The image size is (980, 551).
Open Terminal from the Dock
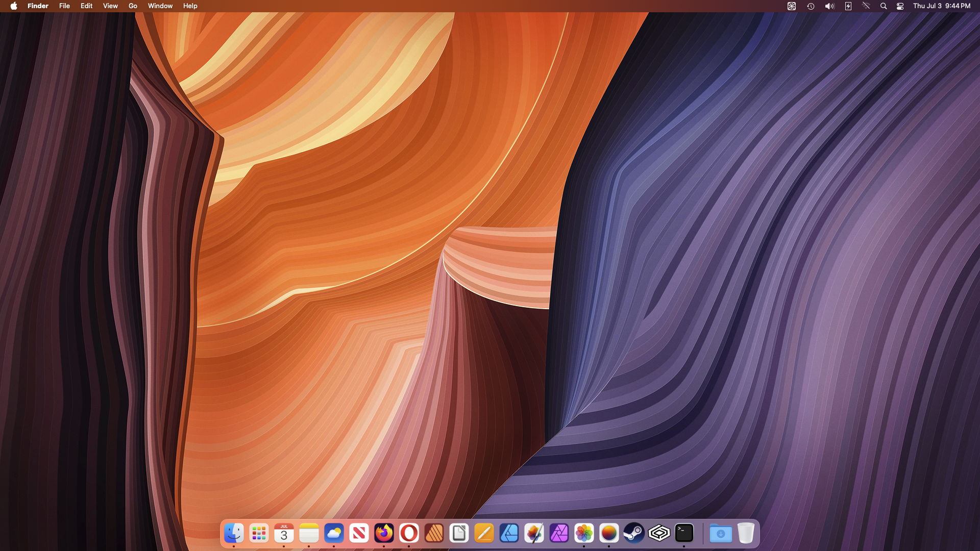point(684,534)
